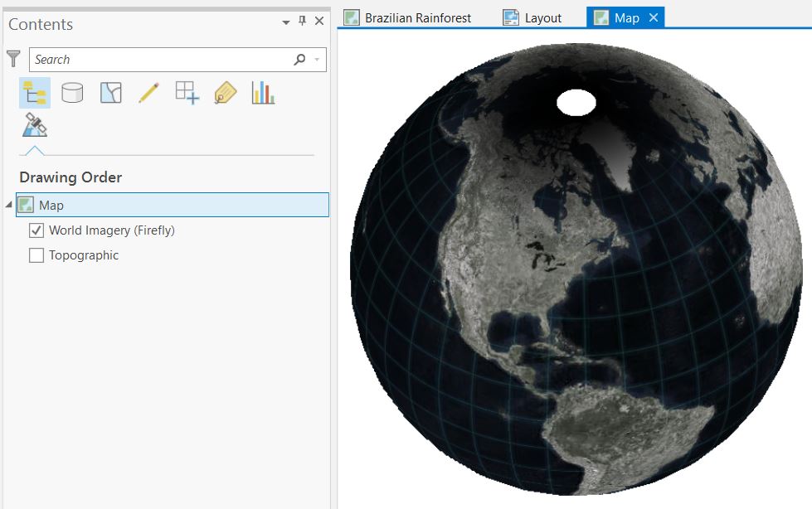812x509 pixels.
Task: Open List By Charts bar-chart icon
Action: coord(263,93)
